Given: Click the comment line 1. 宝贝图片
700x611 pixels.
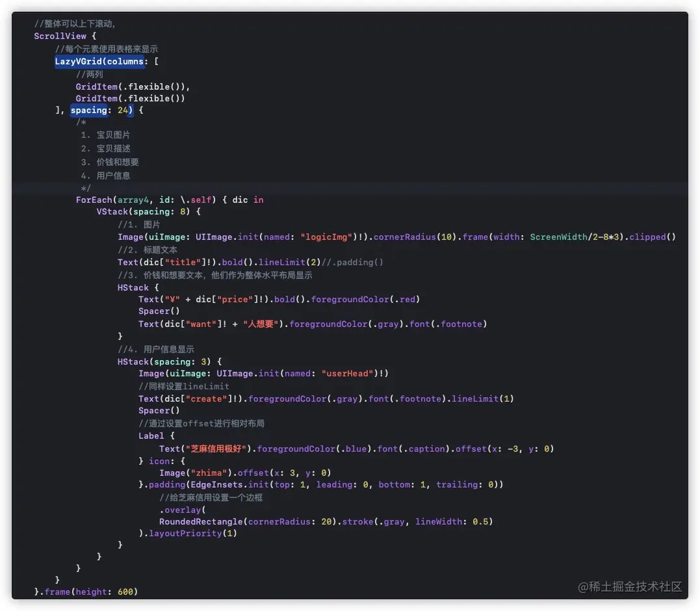Looking at the screenshot, I should [105, 135].
